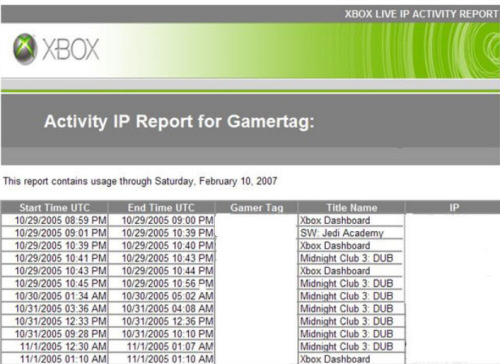Screen dimensions: 500x364
Task: Click start time 10/31/2005 12:33 PM
Action: tap(55, 321)
